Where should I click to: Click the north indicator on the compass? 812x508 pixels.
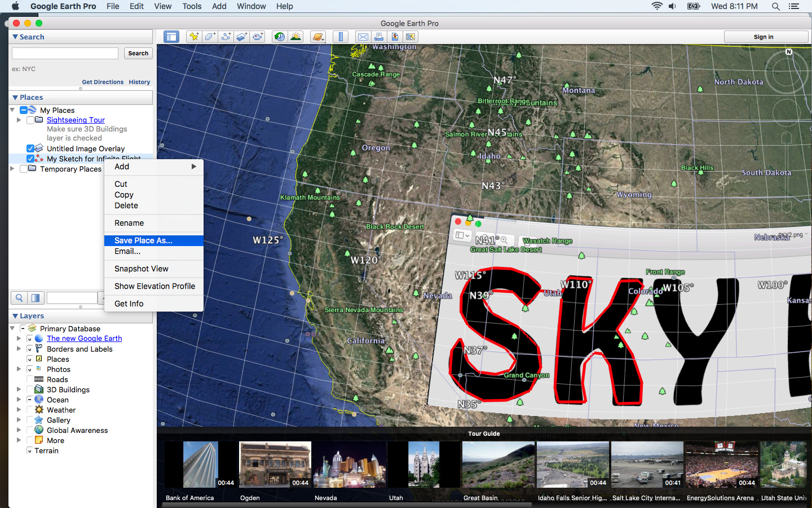[x=789, y=52]
